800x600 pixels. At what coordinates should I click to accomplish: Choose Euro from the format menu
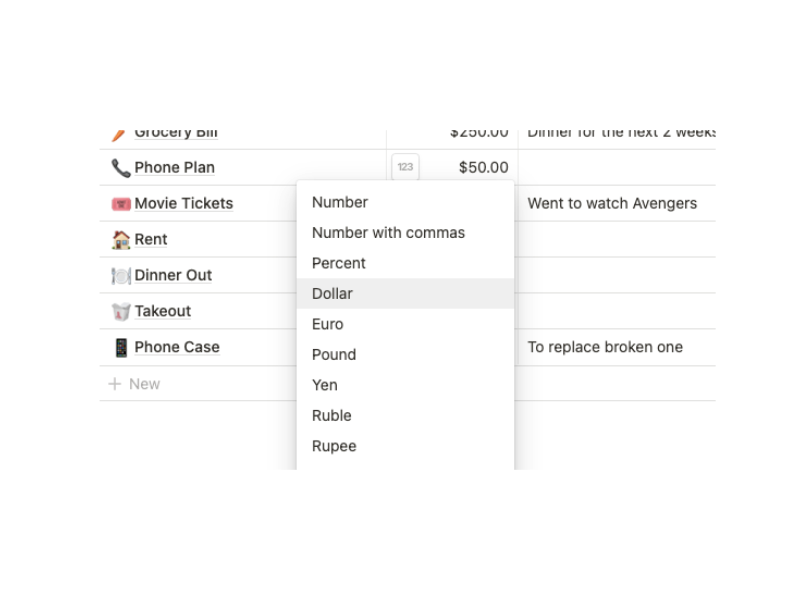(327, 324)
